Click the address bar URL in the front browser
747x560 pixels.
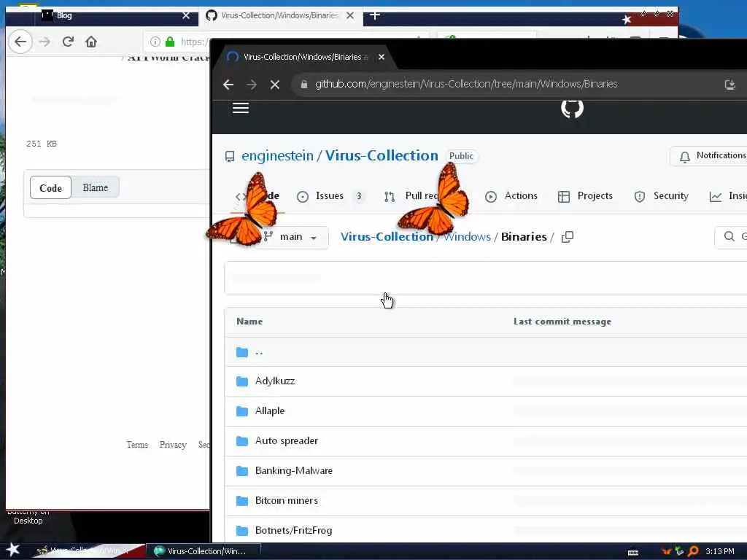click(466, 85)
